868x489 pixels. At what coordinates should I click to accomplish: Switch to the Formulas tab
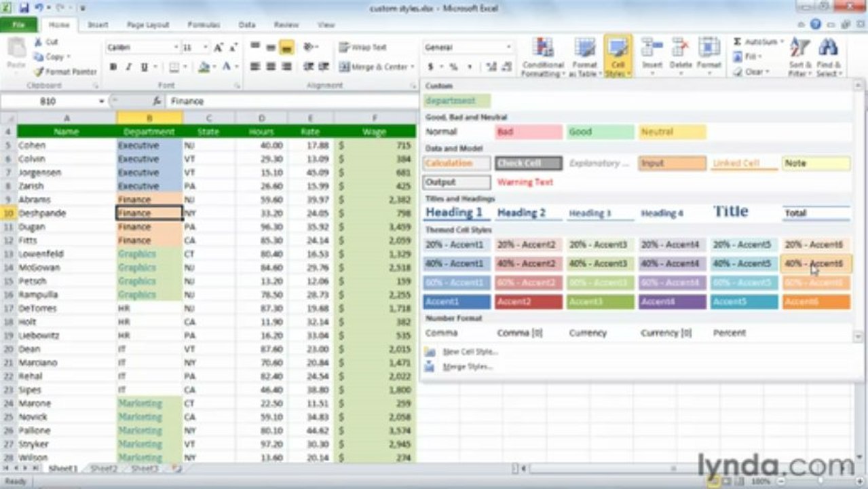(204, 24)
